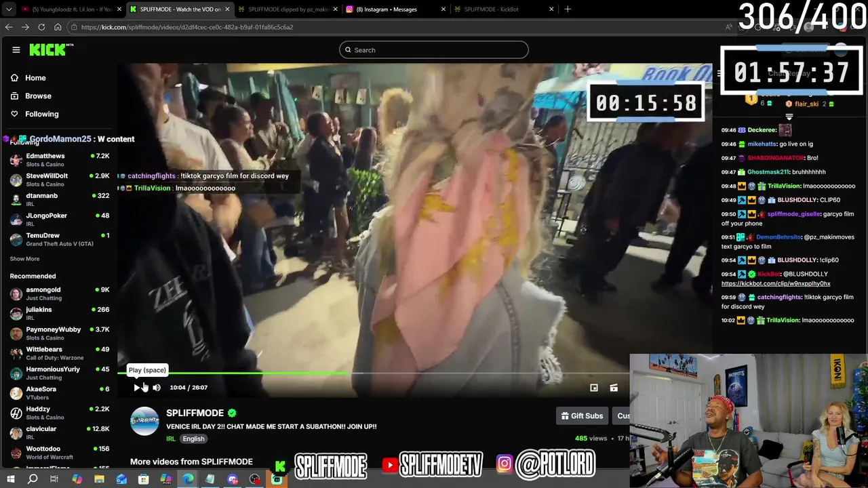Image resolution: width=868 pixels, height=488 pixels.
Task: Open HarmoniousYuriy recommended channel
Action: tap(60, 373)
